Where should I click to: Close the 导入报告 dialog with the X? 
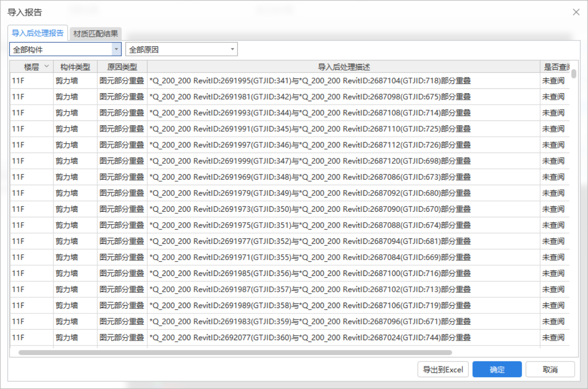point(576,12)
